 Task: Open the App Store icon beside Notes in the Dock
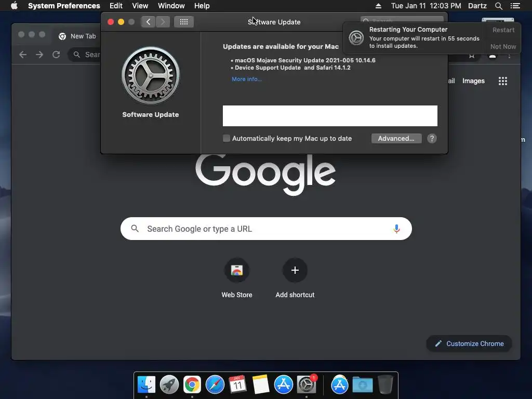[x=283, y=385]
